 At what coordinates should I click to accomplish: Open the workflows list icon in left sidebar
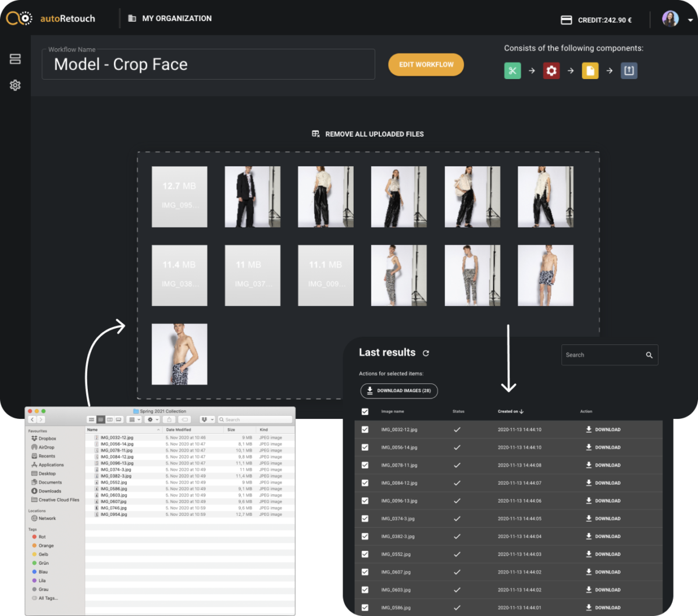[x=15, y=59]
